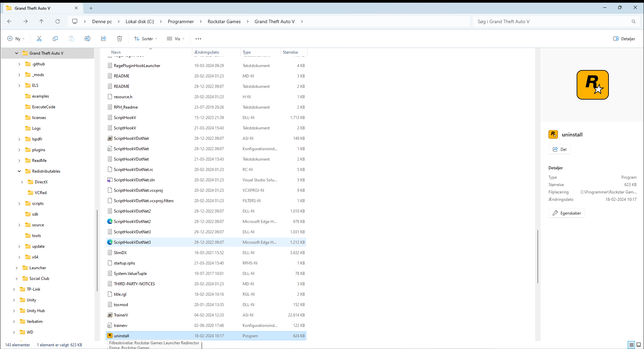Click the Rename icon in toolbar
Image resolution: width=644 pixels, height=349 pixels.
tap(87, 39)
